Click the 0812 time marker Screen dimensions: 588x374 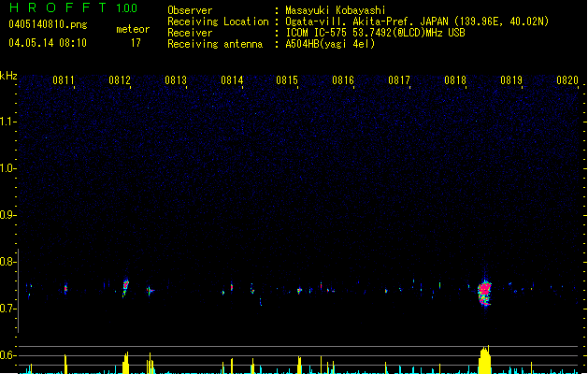click(120, 80)
